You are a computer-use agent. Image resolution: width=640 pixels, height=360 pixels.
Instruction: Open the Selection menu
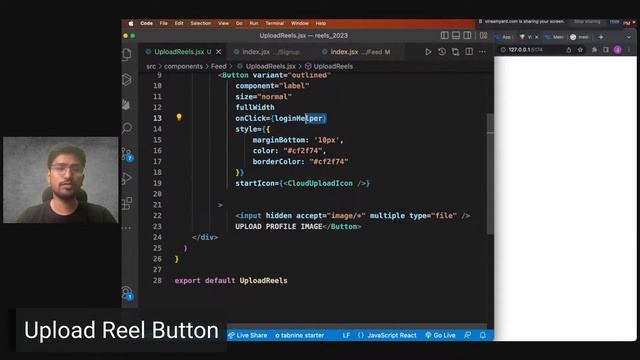coord(200,23)
